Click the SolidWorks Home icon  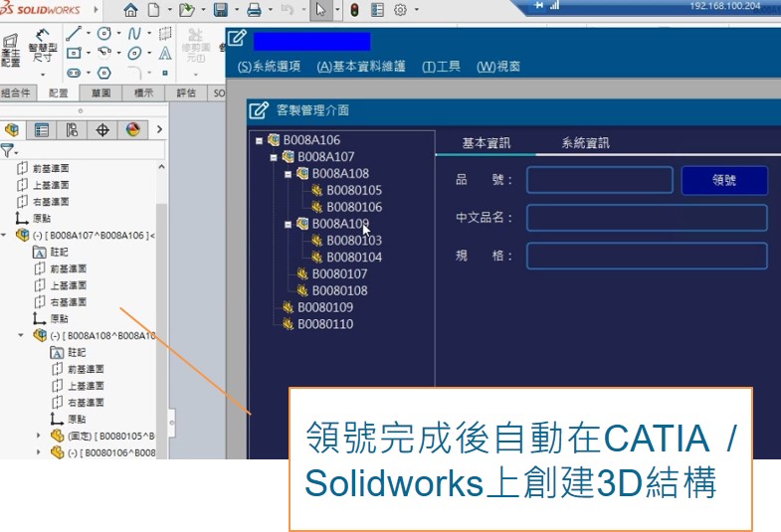130,10
